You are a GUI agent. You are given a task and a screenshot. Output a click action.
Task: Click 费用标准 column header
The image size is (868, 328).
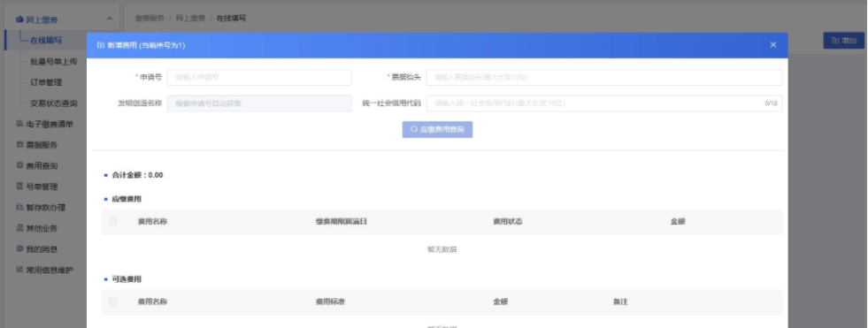click(x=330, y=302)
